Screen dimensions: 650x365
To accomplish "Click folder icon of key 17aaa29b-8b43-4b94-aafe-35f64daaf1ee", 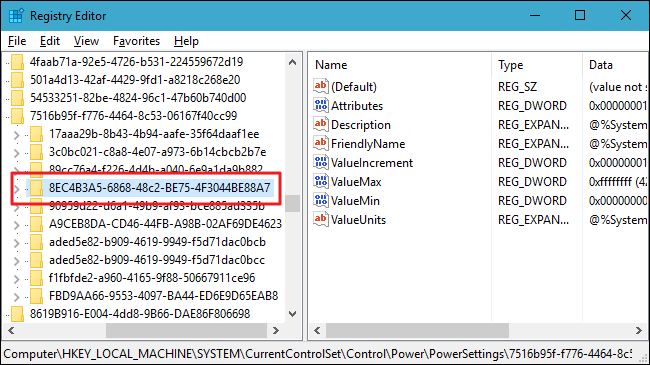I will (36, 134).
